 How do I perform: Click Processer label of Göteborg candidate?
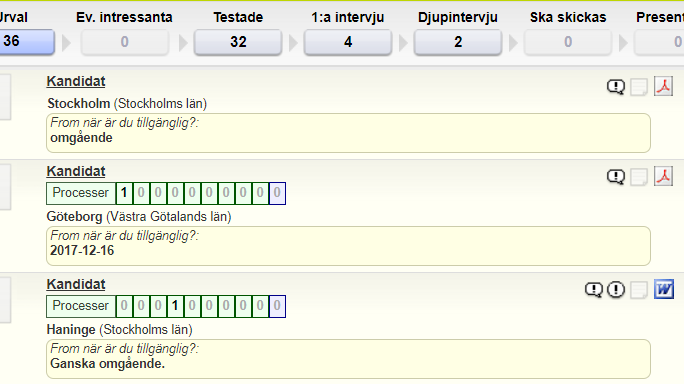tap(81, 193)
